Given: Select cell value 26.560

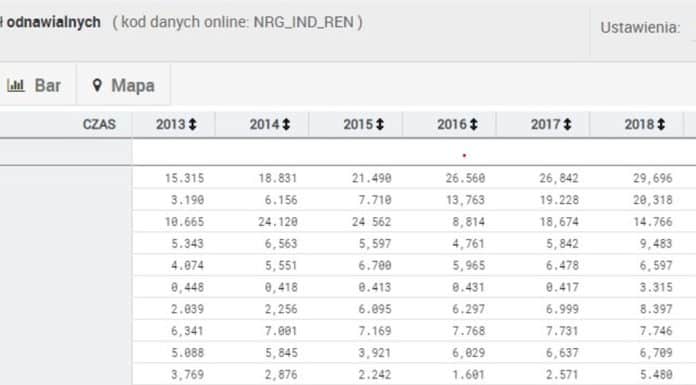Looking at the screenshot, I should 466,178.
